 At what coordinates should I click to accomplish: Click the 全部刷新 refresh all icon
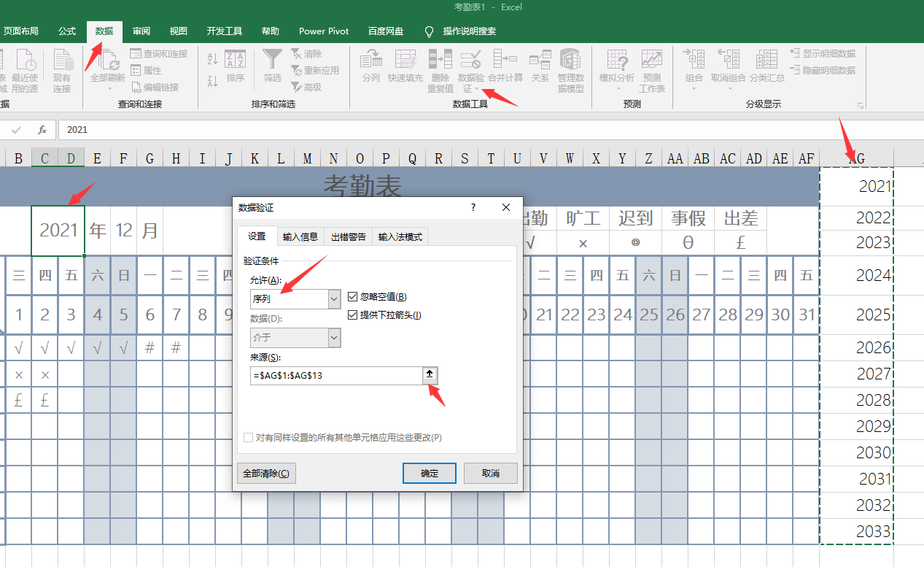(x=108, y=61)
